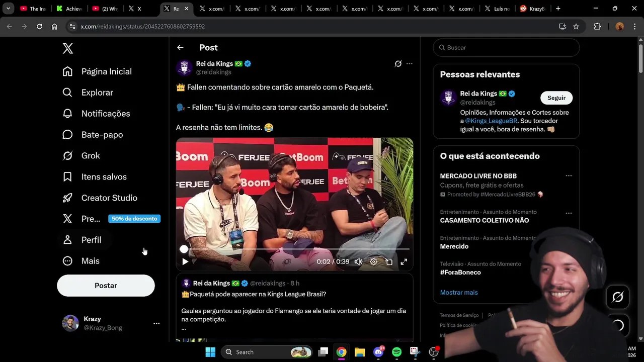The image size is (644, 362).
Task: Switch to the Kick 'Achiev' tab
Action: click(69, 9)
